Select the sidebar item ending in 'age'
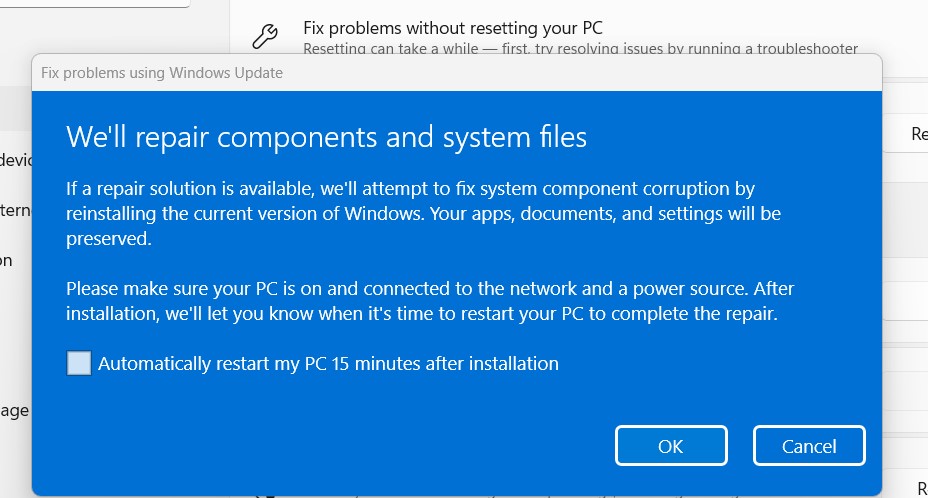The height and width of the screenshot is (498, 928). coord(14,410)
